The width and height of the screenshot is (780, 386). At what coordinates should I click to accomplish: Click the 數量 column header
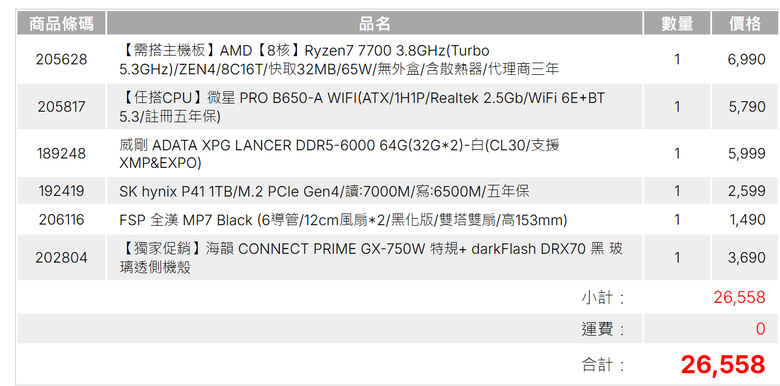tap(677, 23)
